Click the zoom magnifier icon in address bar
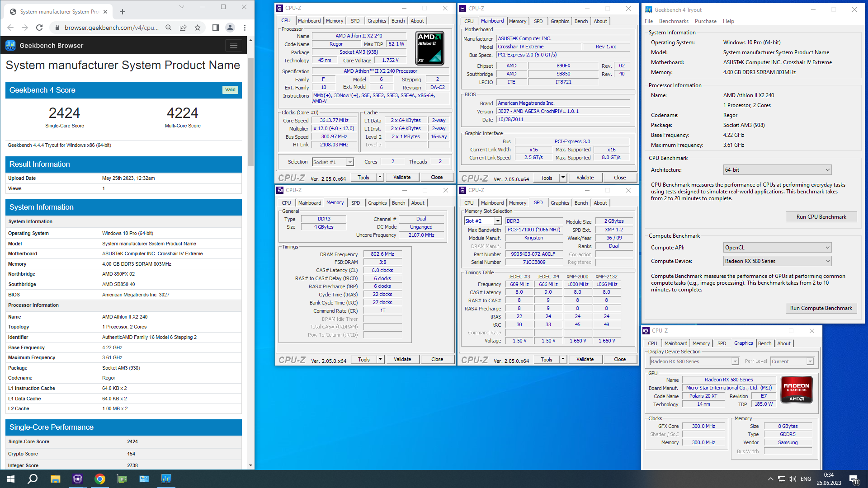 point(169,28)
